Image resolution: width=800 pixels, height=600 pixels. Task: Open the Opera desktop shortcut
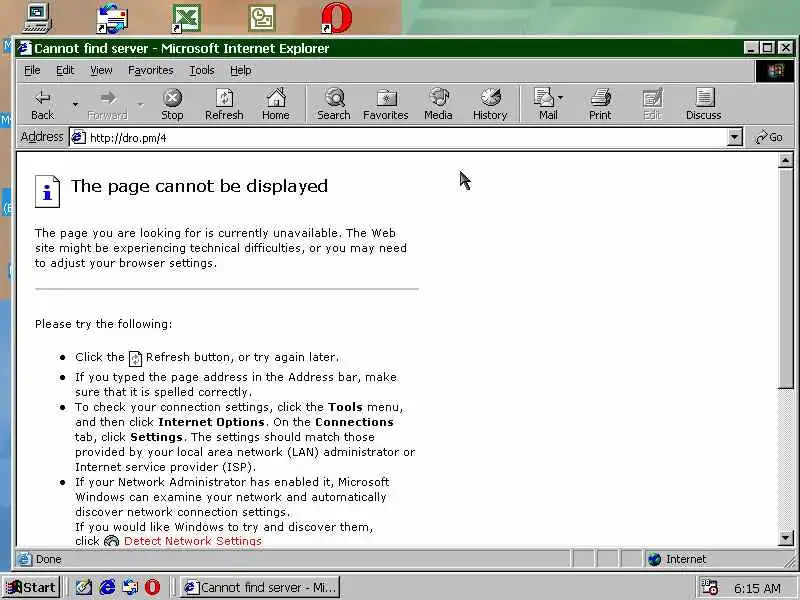click(337, 18)
